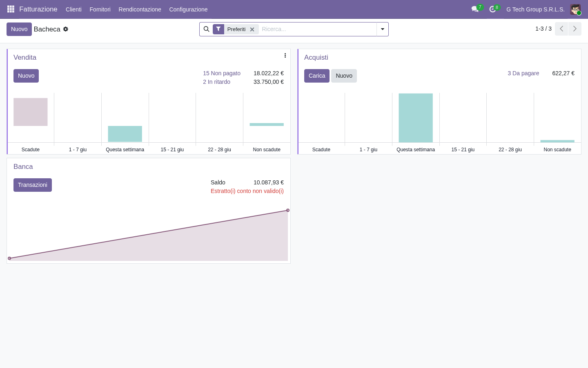Click the user avatar in top bar

(x=575, y=9)
